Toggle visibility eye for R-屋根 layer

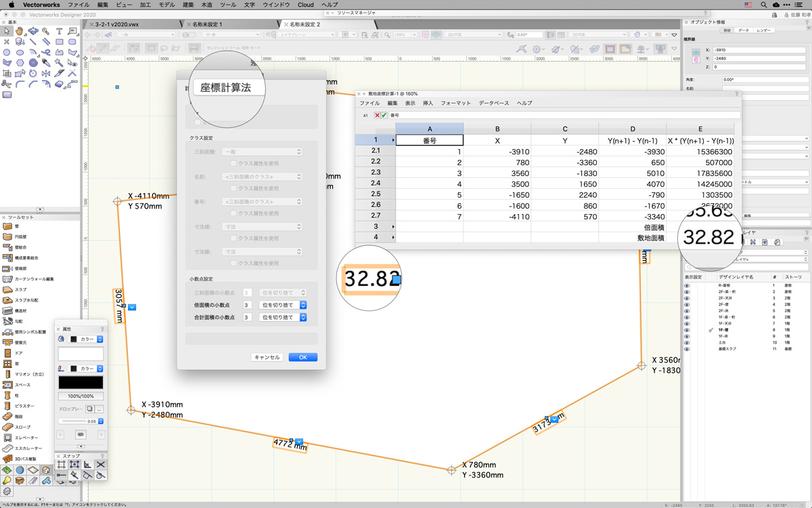[x=687, y=286]
